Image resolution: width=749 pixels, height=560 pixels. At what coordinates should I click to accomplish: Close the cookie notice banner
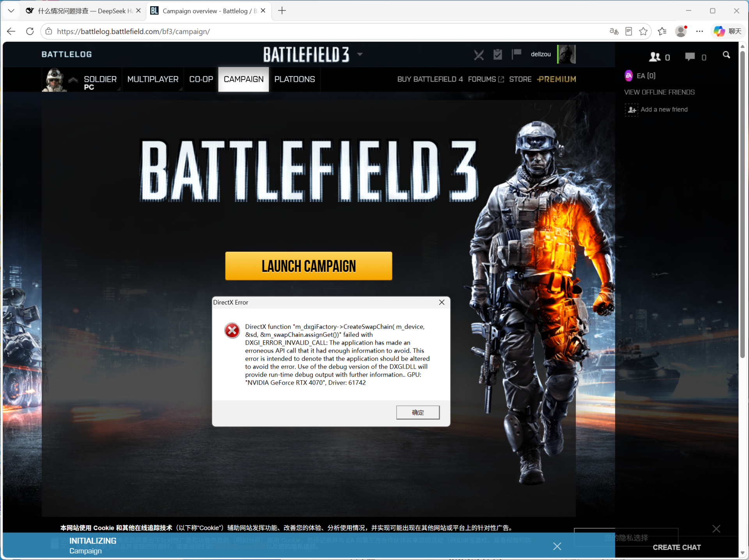click(x=716, y=529)
